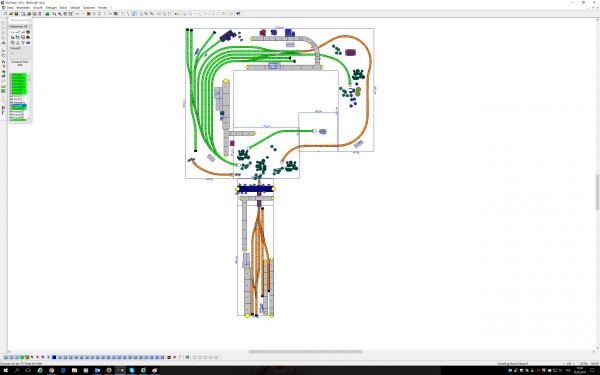Toggle the green layer button in bottom toolbar

(x=22, y=357)
